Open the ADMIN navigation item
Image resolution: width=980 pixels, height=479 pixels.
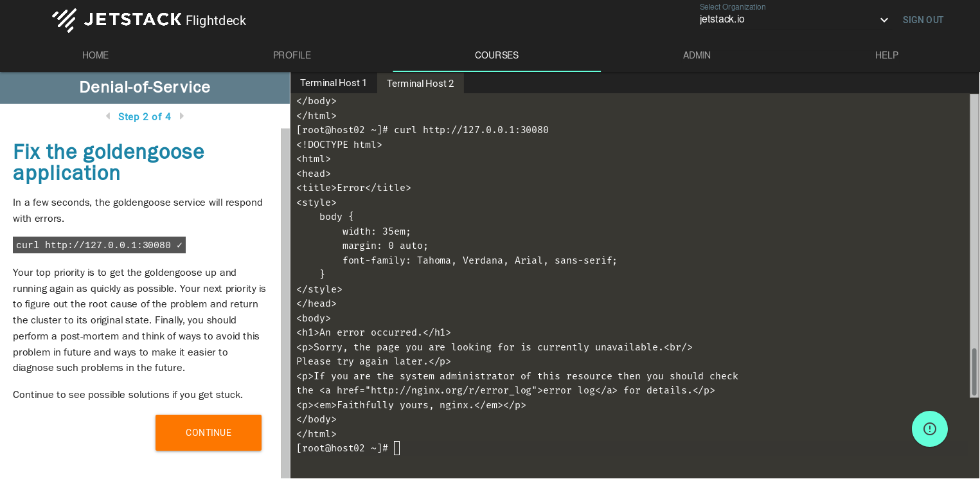click(697, 55)
